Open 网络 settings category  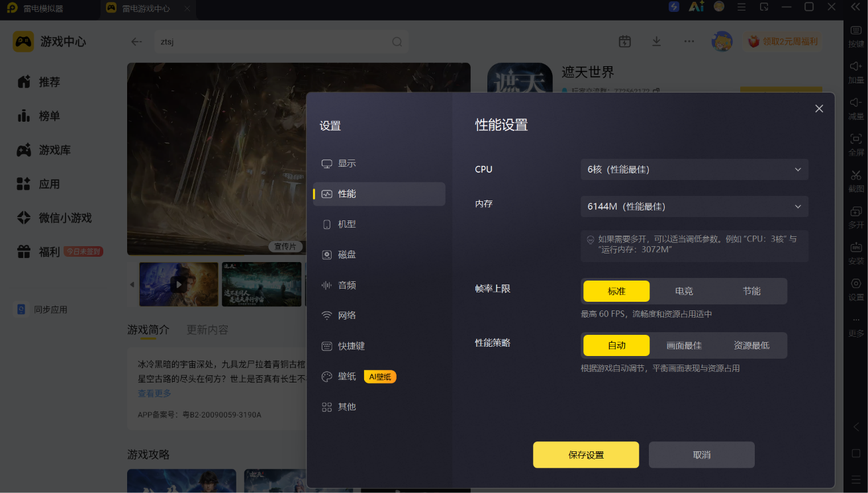(x=379, y=316)
